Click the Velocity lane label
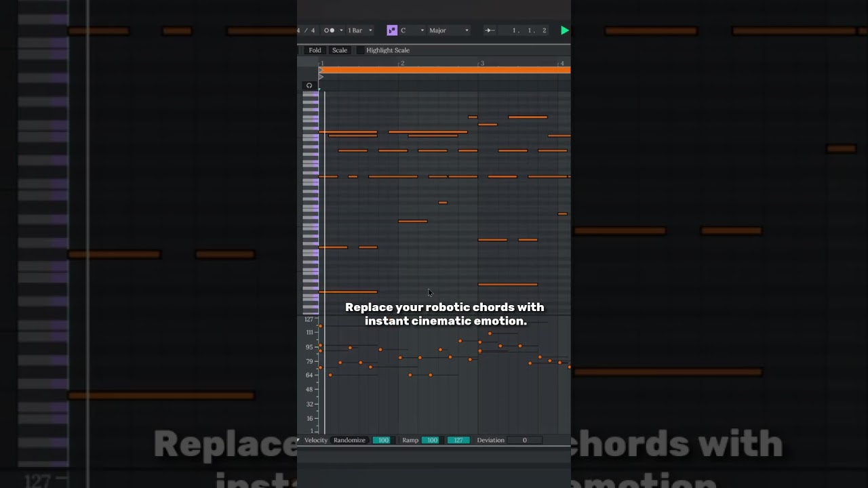 point(315,440)
